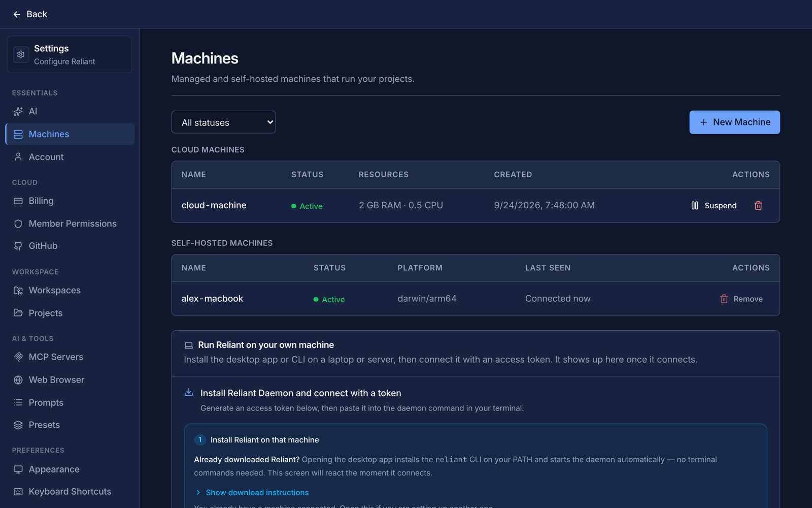Click the 2 GB RAM · 0.5 CPU text
This screenshot has width=812, height=508.
[401, 205]
